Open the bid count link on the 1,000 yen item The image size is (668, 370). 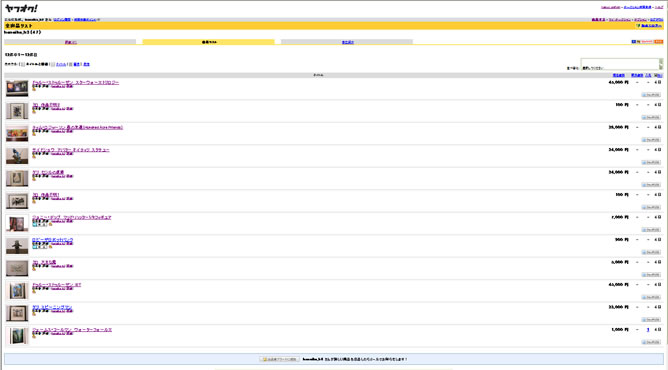(648, 330)
